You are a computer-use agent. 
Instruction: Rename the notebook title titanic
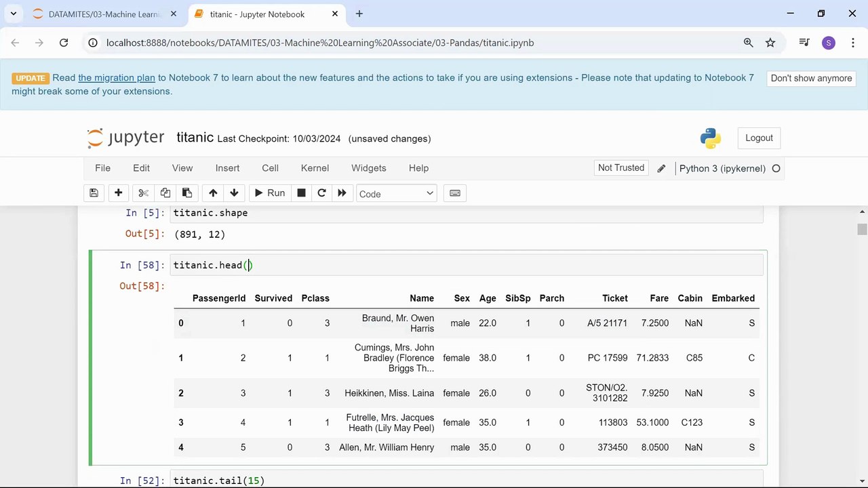click(195, 138)
